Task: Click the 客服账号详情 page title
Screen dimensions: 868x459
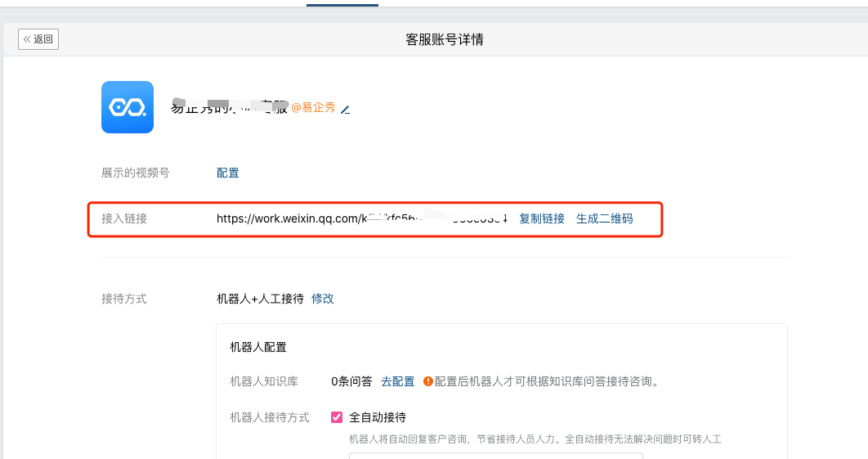Action: [x=445, y=39]
